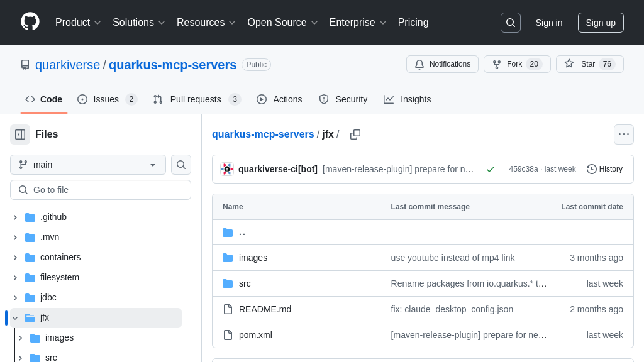This screenshot has height=362, width=644.
Task: Click the parent directory folder icon
Action: 228,233
